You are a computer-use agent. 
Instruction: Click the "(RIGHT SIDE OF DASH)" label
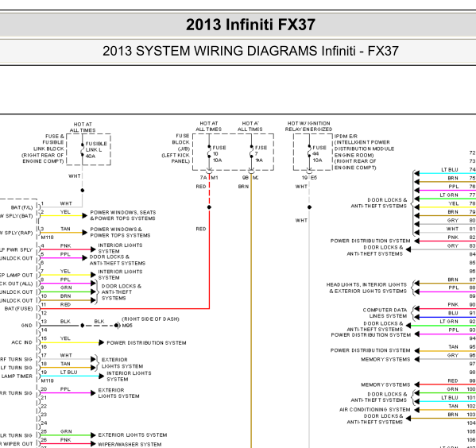coord(150,319)
